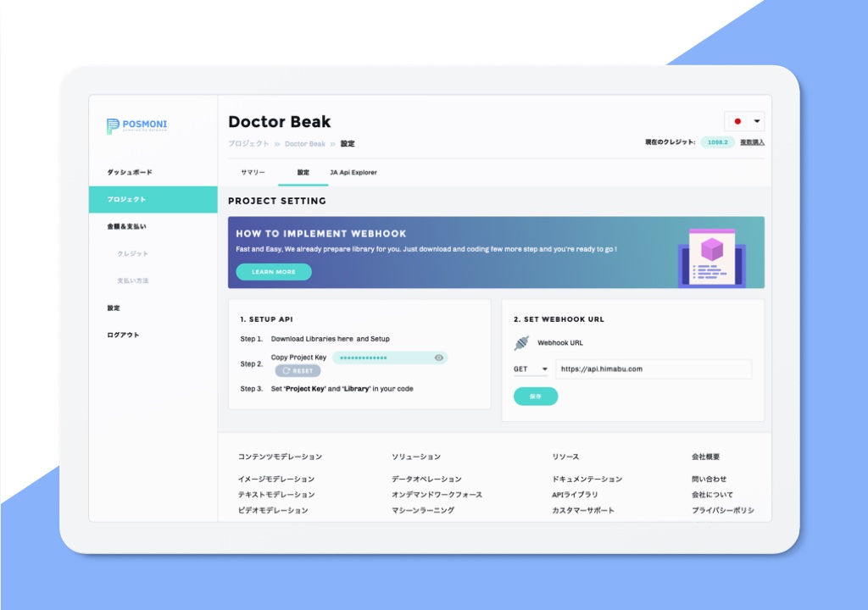Switch to the サマリー tab
This screenshot has height=610, width=868.
point(253,173)
